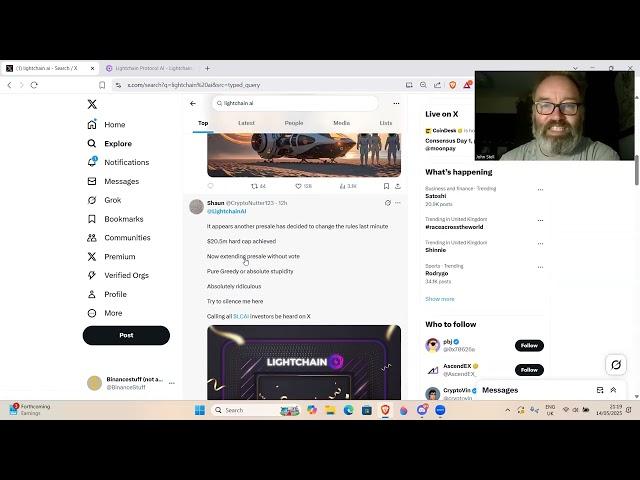The width and height of the screenshot is (640, 480).
Task: Click @LightchainAI mention link
Action: click(x=227, y=211)
